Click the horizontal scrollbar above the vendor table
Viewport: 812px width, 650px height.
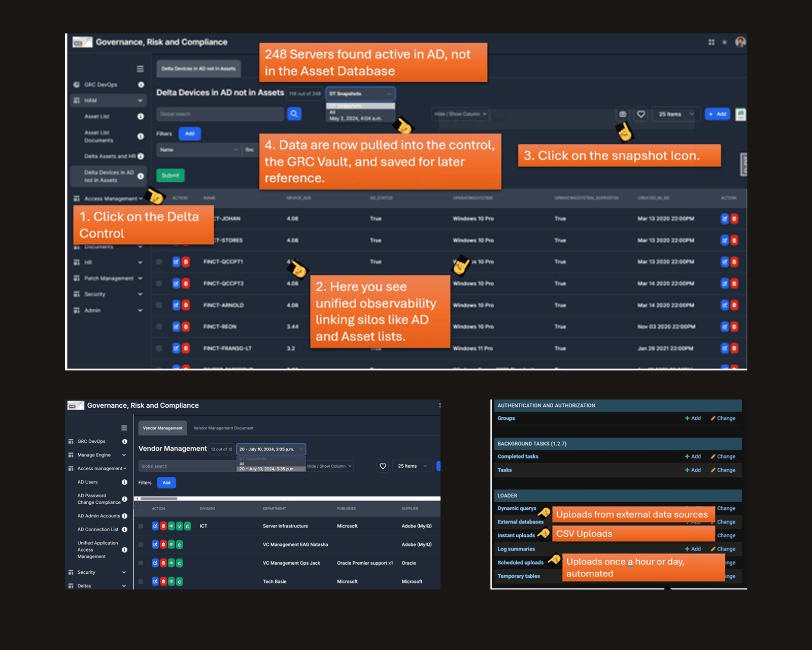click(158, 499)
